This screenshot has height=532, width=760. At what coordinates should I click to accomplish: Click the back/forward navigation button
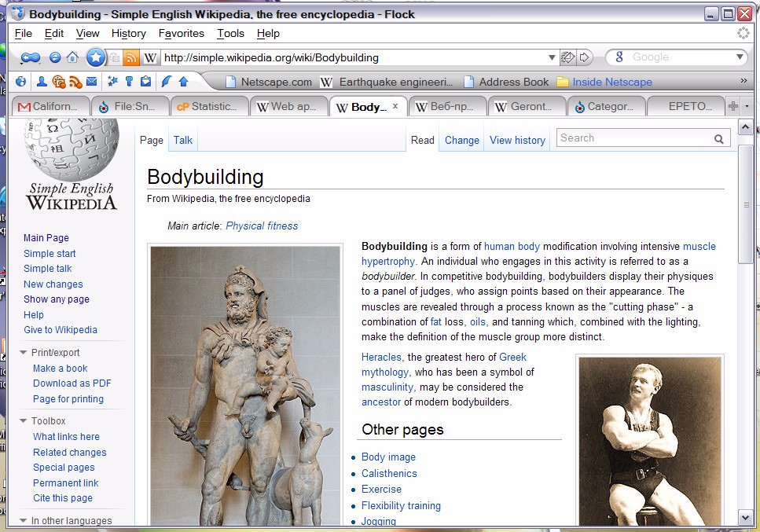(x=31, y=58)
